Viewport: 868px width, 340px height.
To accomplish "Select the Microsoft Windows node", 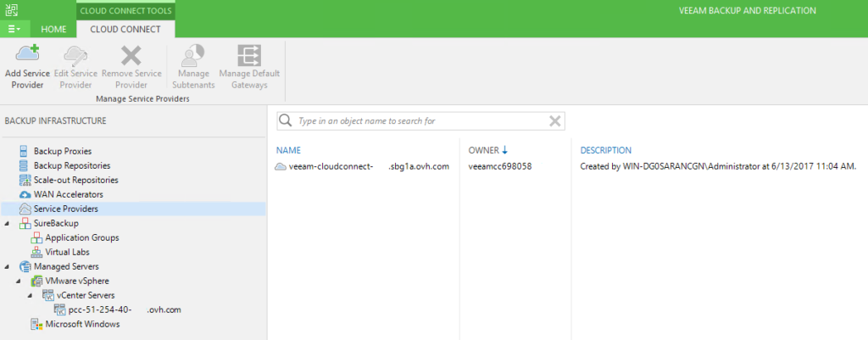I will (82, 324).
